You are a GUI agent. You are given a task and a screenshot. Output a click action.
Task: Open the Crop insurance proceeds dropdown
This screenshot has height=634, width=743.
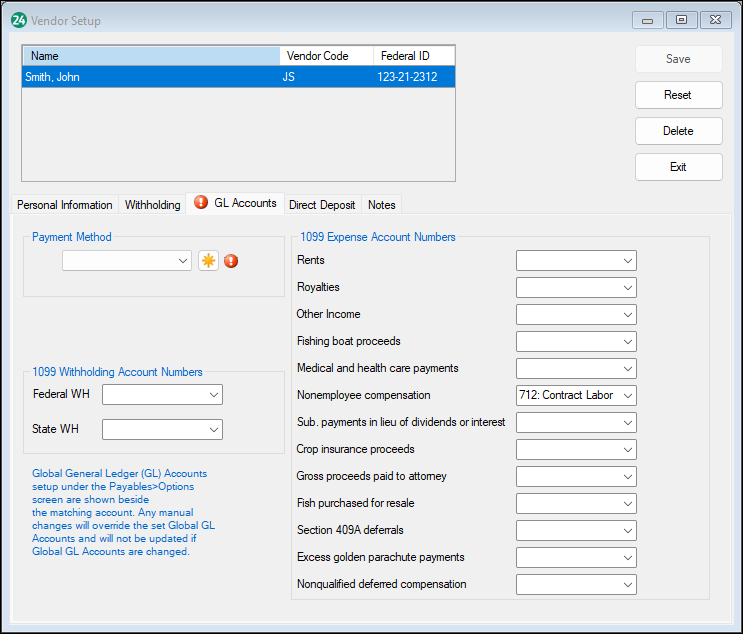[576, 450]
